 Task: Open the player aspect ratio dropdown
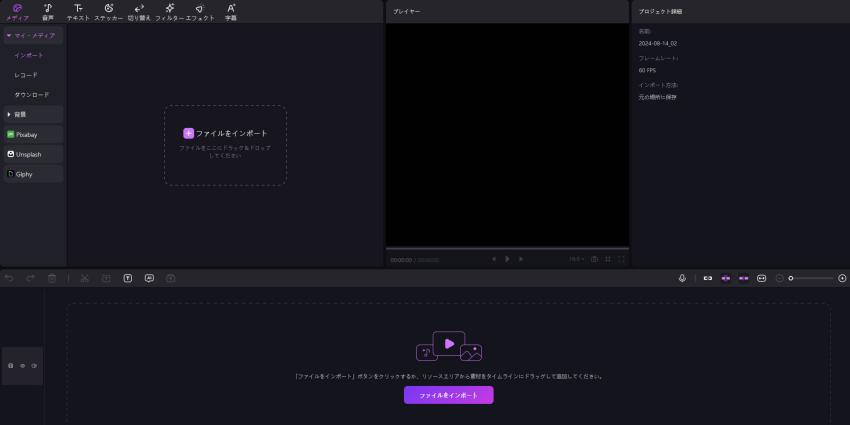[x=576, y=259]
